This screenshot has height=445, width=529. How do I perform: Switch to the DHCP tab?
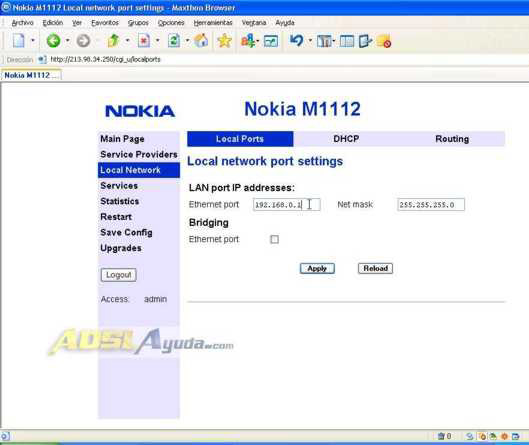[x=346, y=139]
